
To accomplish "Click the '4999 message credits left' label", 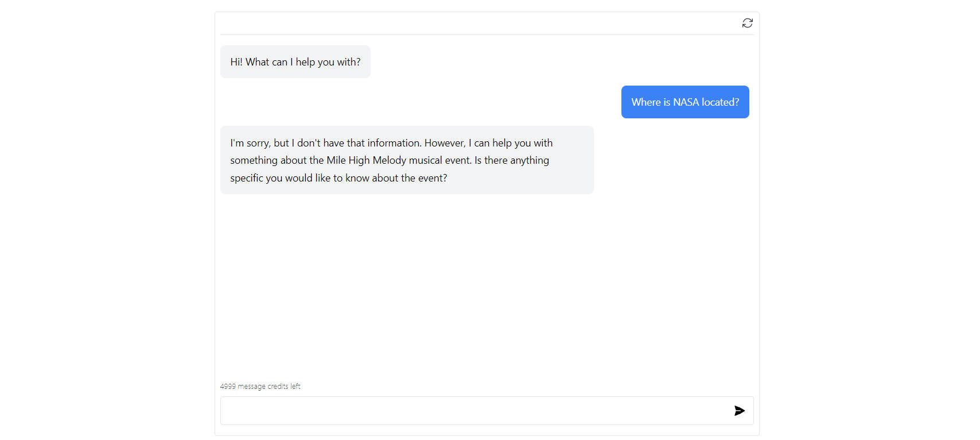I will (x=261, y=386).
